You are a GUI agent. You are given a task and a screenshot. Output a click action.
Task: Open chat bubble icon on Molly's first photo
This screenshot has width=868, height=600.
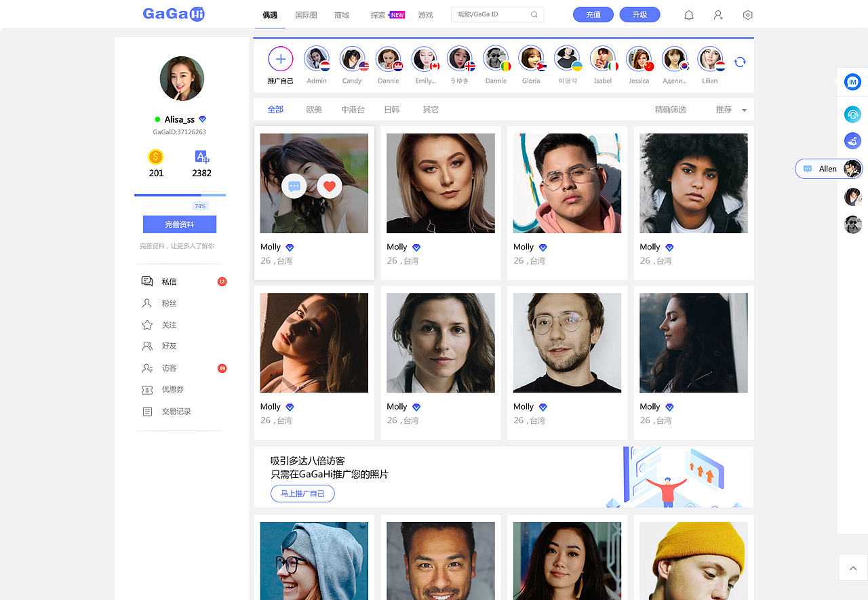click(294, 185)
